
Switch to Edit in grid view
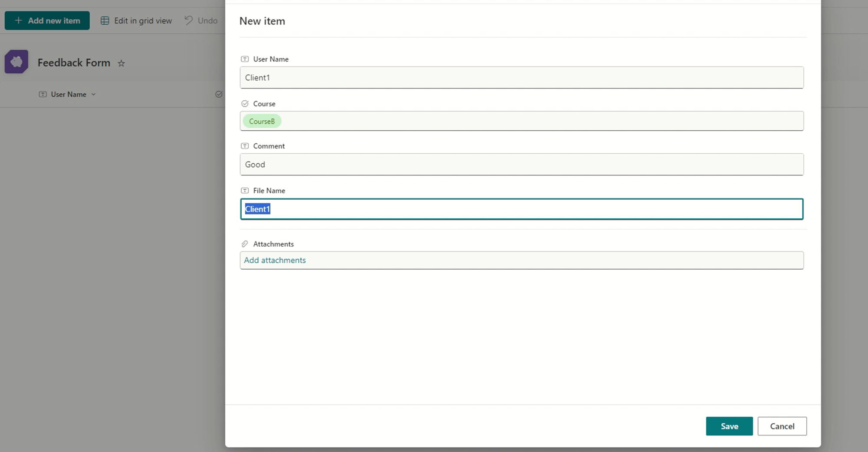136,20
